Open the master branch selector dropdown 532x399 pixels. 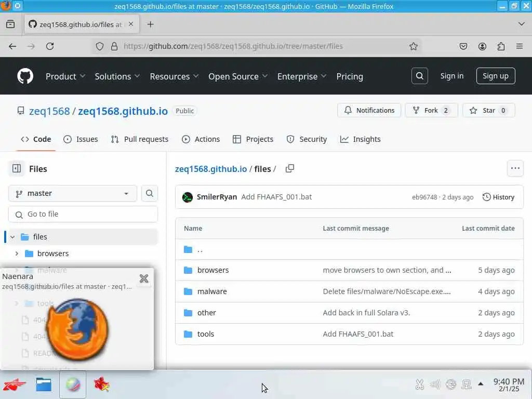point(73,193)
